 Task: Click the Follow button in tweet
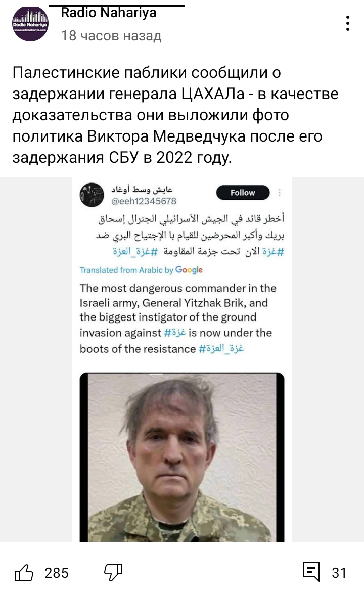[243, 193]
